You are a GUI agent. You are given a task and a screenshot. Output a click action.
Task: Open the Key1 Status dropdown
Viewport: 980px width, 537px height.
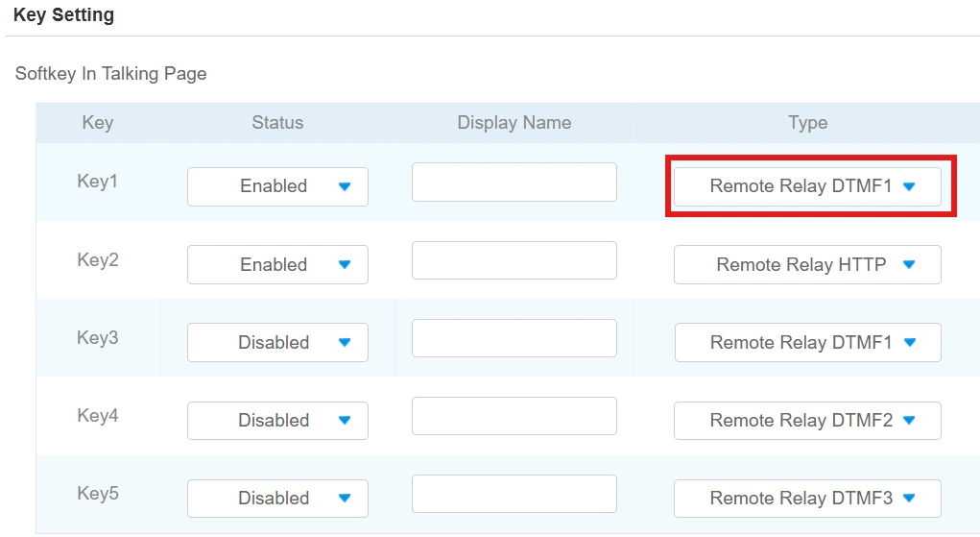tap(277, 186)
